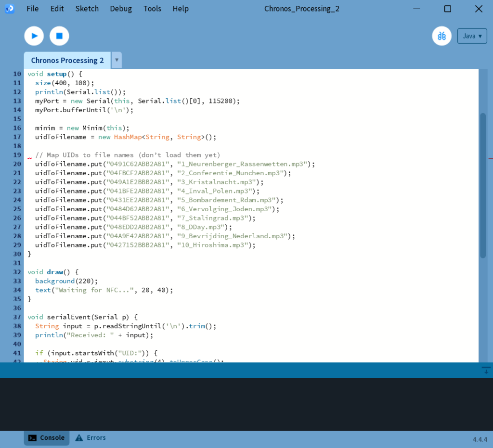Click "6_Vervolging_Joden.mp3" string
This screenshot has width=493, height=448.
point(224,209)
